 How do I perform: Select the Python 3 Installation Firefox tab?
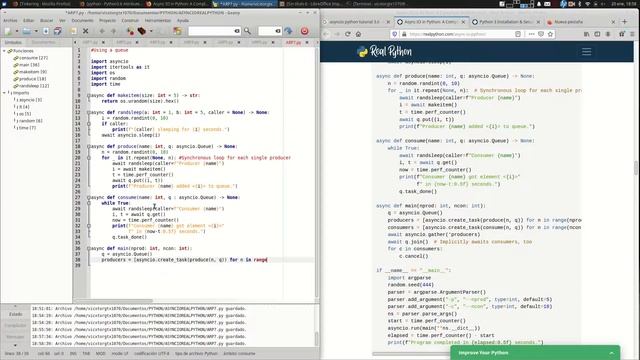(x=506, y=22)
